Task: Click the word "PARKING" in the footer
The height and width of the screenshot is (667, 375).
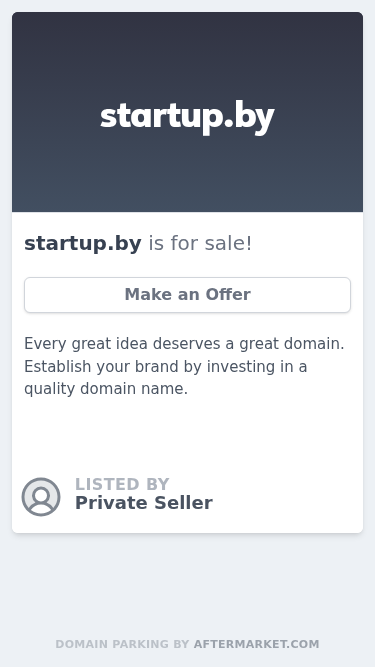Action: coord(140,644)
